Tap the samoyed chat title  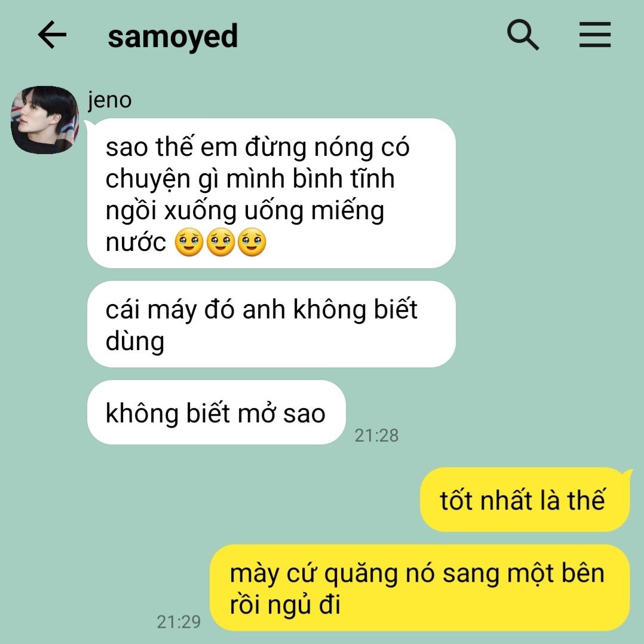[x=173, y=36]
